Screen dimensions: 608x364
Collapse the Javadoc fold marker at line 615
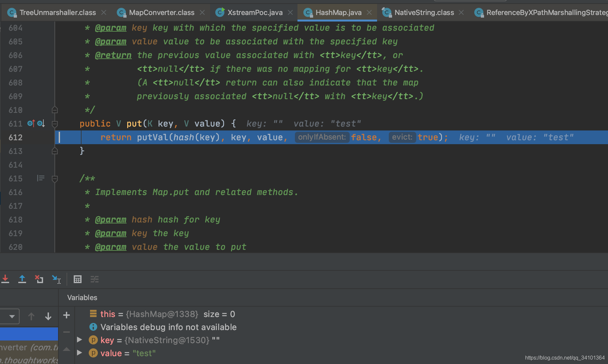55,178
